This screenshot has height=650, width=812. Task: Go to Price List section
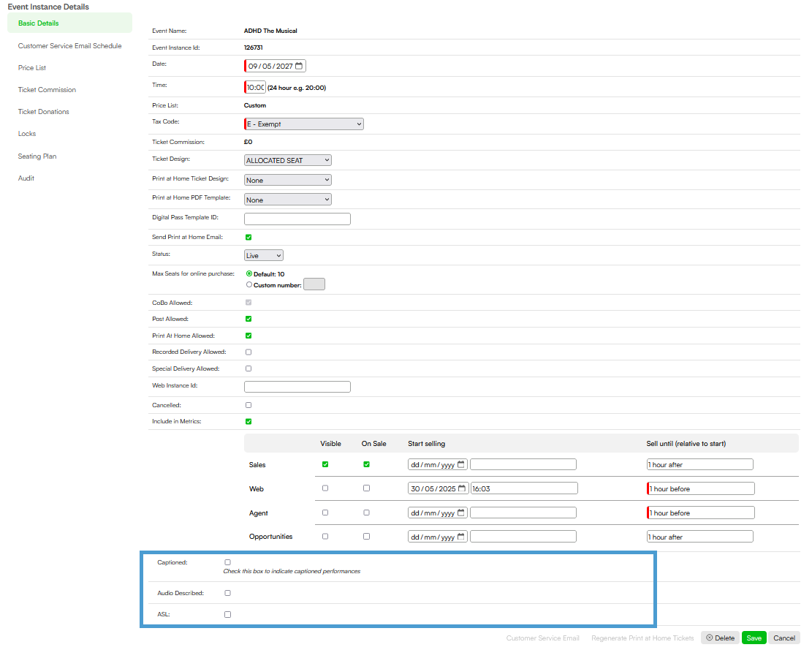(32, 68)
